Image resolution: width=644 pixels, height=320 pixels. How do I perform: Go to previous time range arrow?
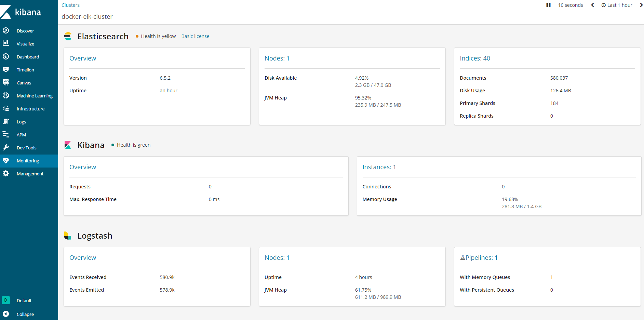point(592,5)
